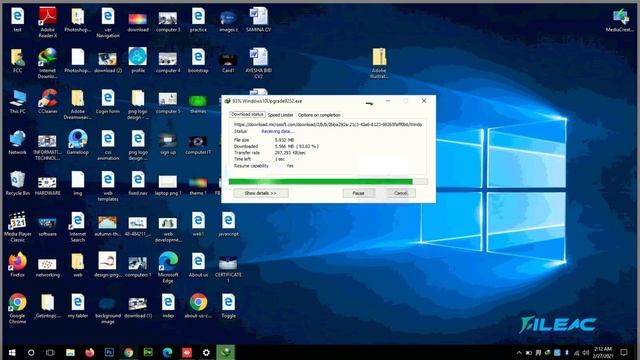Select the Recycle Bin icon
The width and height of the screenshot is (640, 360).
click(x=18, y=183)
